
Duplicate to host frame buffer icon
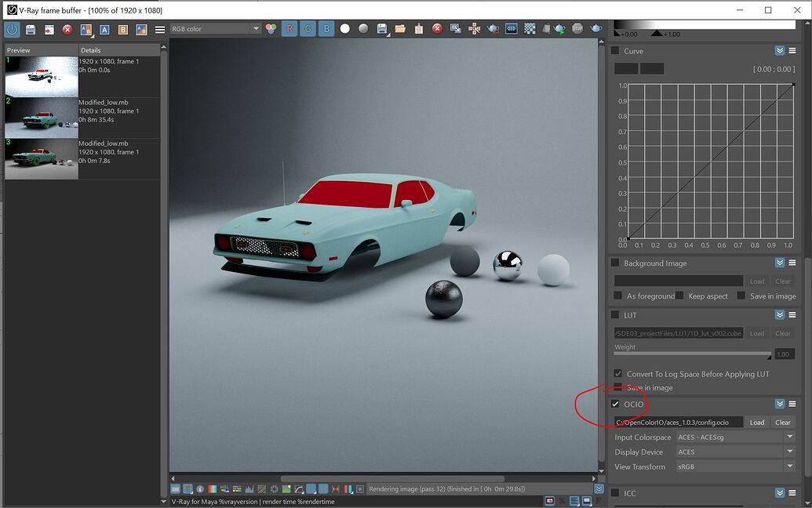[456, 29]
